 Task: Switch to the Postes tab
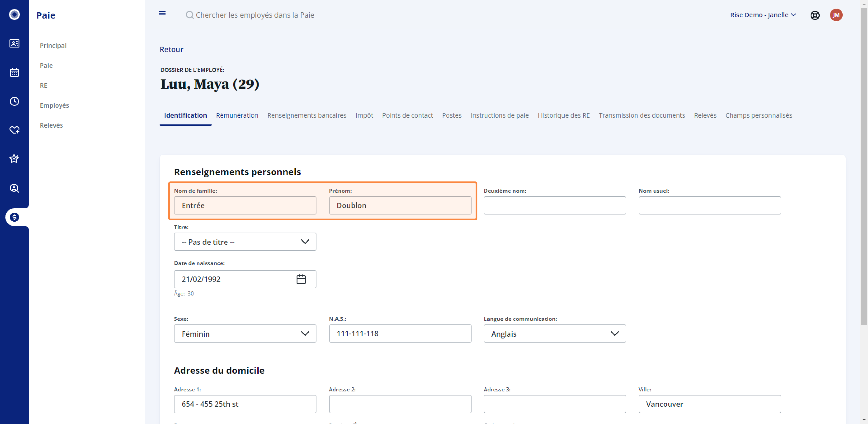[x=452, y=115]
